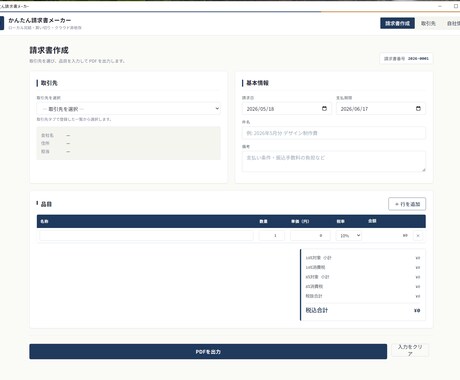Open the 10% tax rate dropdown
Screen dimensions: 460x380
pyautogui.click(x=349, y=235)
